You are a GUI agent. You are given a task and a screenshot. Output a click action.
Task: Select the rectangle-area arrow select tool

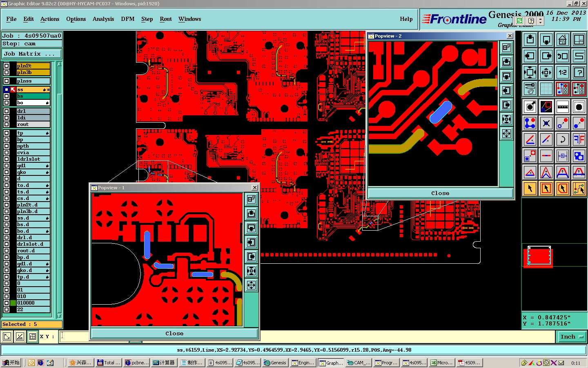pos(546,188)
